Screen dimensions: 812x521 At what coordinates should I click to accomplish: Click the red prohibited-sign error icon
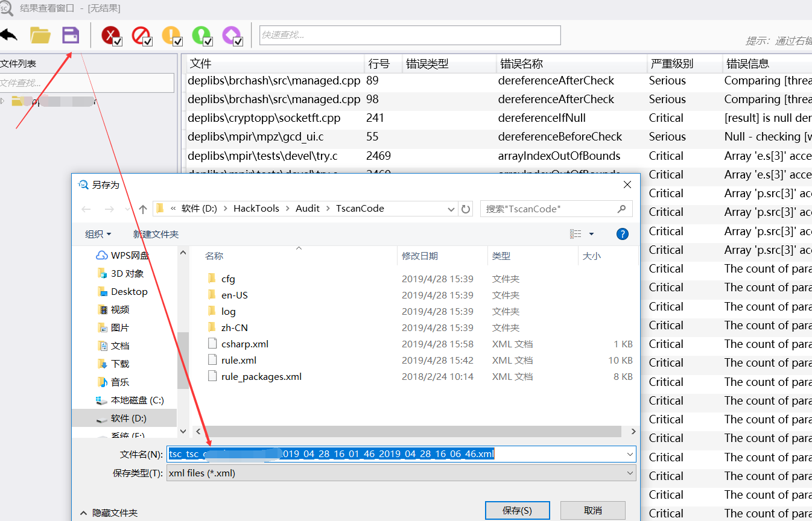coord(141,35)
